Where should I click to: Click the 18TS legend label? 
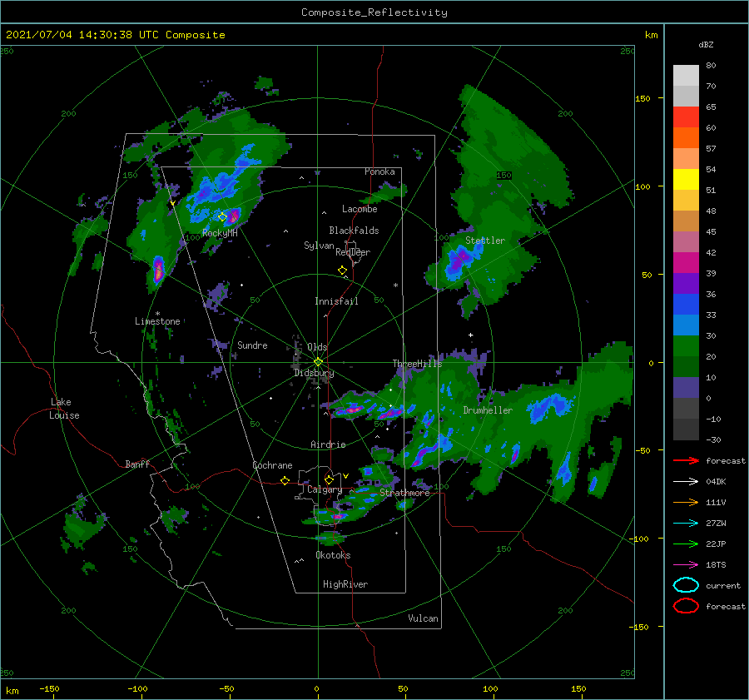coord(716,565)
